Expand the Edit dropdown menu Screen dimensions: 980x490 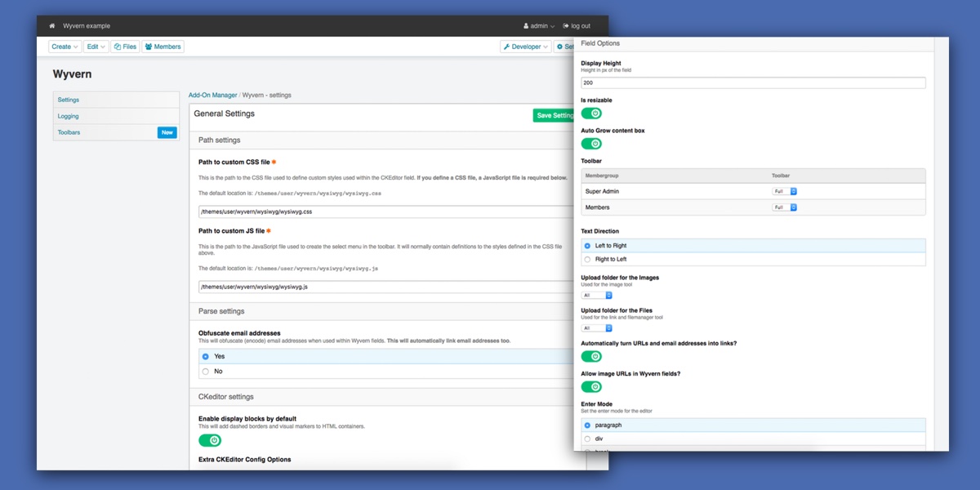click(96, 47)
